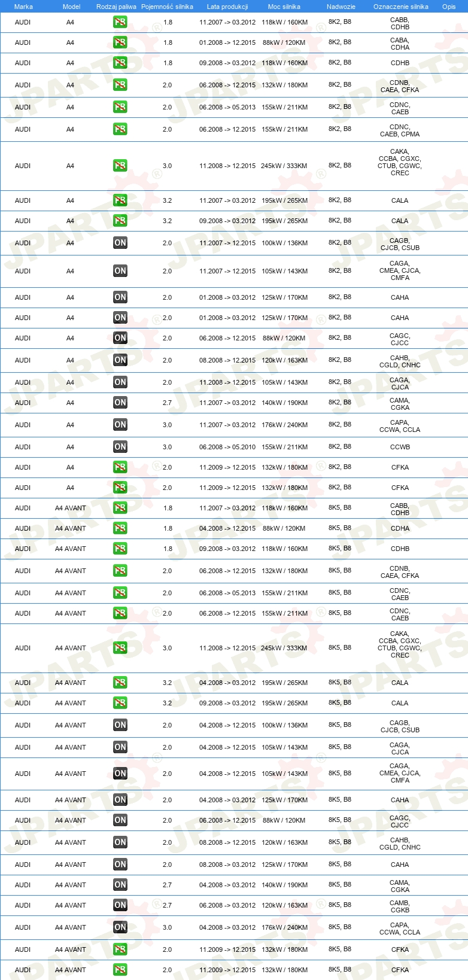Select diesel icon for A4 2.0 11.2008 -> 12.2015
Screen dimensions: 468x980
click(x=120, y=382)
